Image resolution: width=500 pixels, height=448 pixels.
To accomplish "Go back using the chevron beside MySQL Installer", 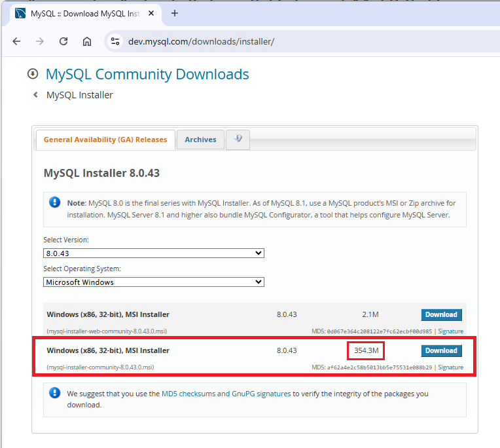I will [x=35, y=95].
